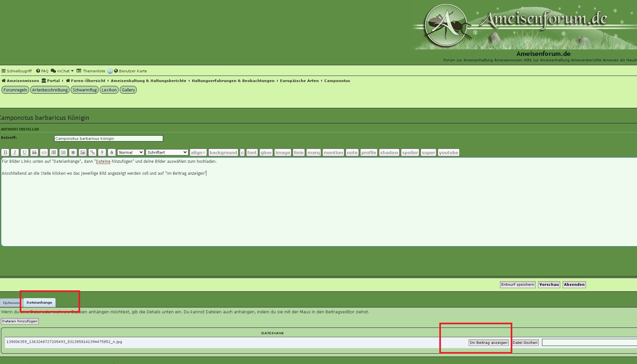637x364 pixels.
Task: Insert URL link icon
Action: tap(92, 152)
